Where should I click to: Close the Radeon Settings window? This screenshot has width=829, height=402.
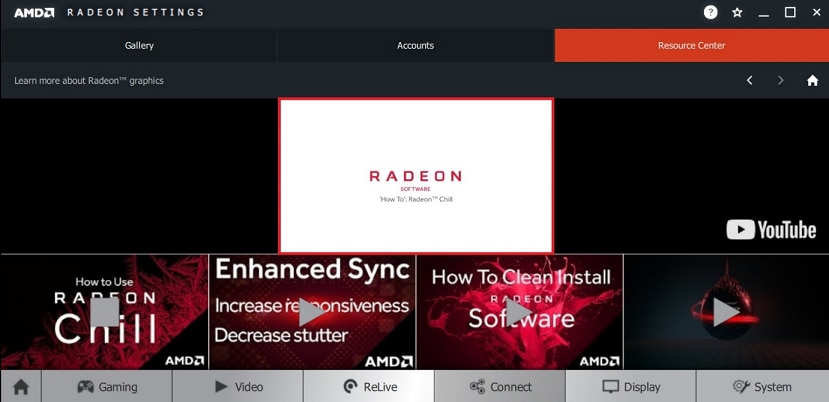click(816, 13)
